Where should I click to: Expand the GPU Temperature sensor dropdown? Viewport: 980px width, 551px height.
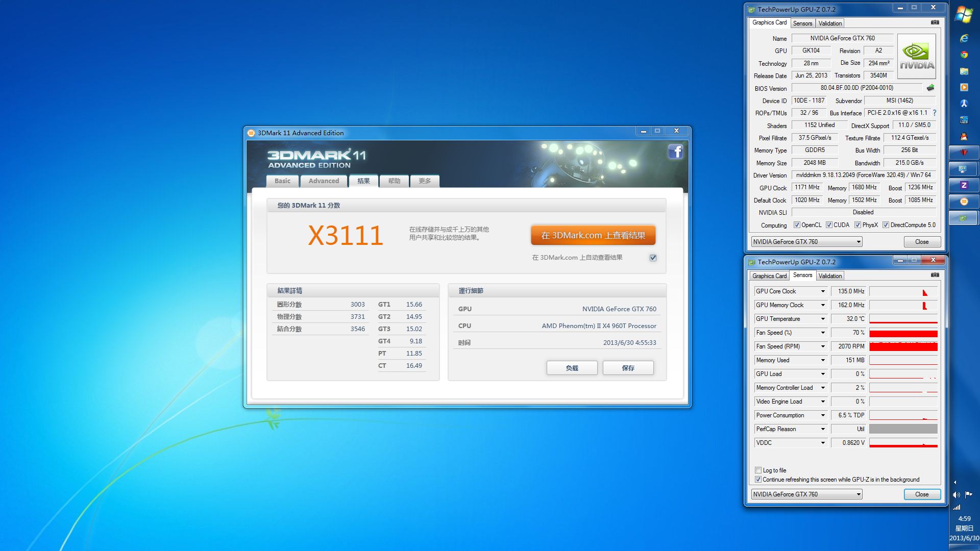tap(823, 319)
